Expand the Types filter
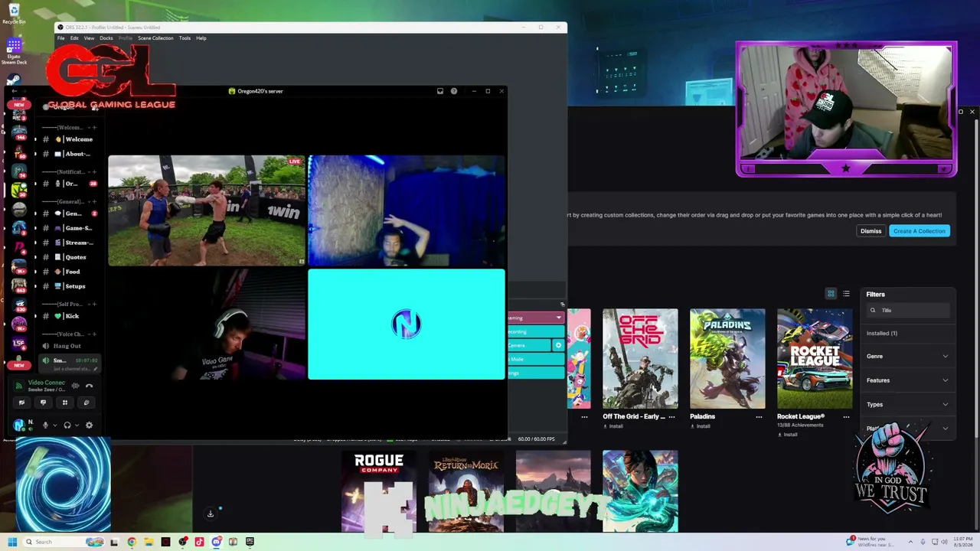 point(908,404)
